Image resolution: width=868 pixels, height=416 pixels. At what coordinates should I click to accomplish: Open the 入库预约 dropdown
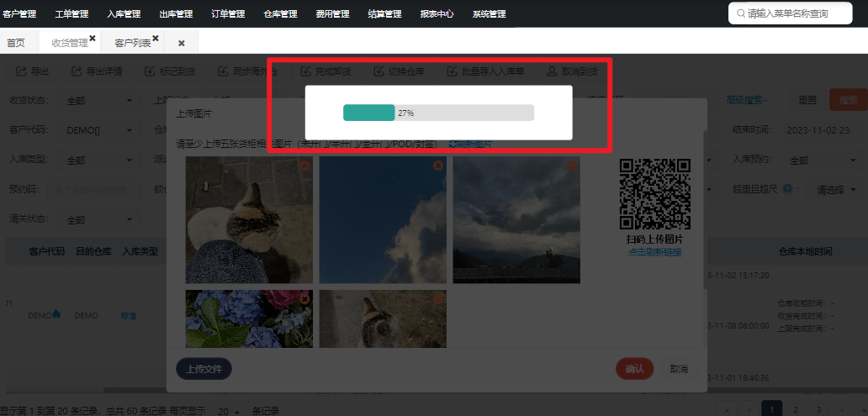(822, 161)
